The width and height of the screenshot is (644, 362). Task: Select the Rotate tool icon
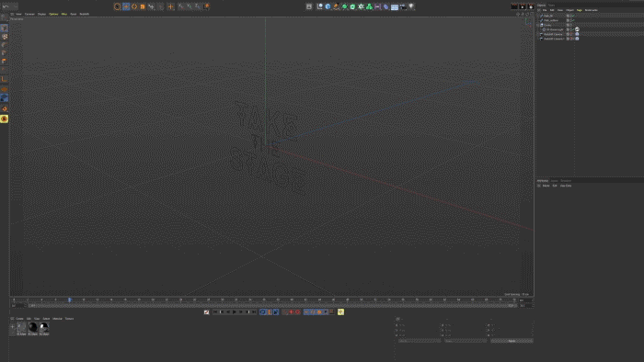pyautogui.click(x=134, y=6)
